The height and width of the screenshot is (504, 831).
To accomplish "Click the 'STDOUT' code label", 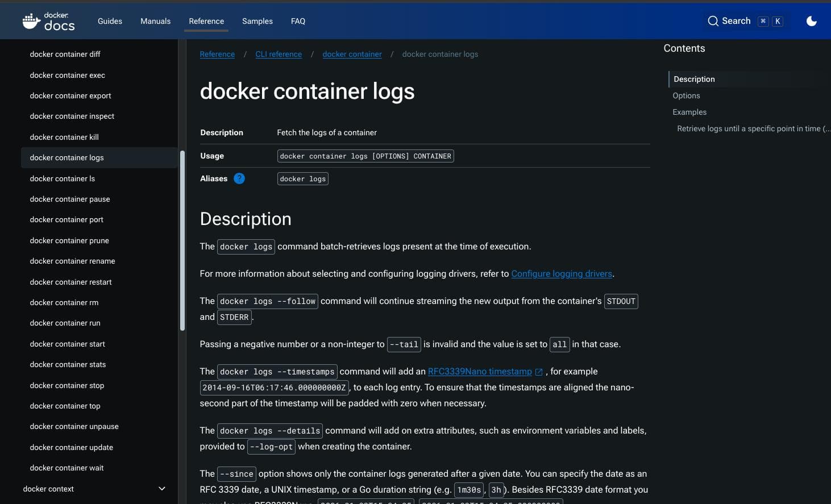I will 621,301.
